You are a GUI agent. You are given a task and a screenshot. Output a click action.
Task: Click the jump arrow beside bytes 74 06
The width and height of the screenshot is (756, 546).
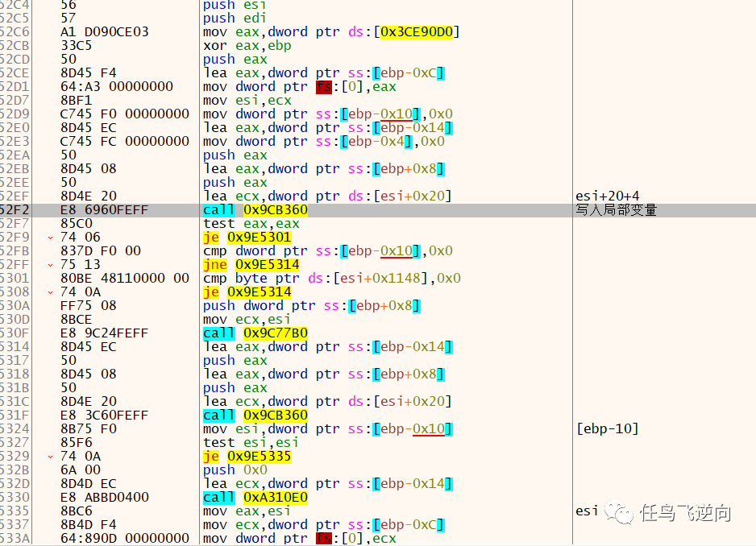click(x=50, y=238)
